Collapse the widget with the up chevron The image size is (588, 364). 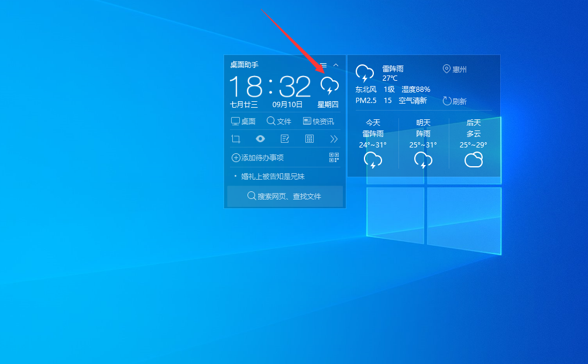tap(335, 64)
